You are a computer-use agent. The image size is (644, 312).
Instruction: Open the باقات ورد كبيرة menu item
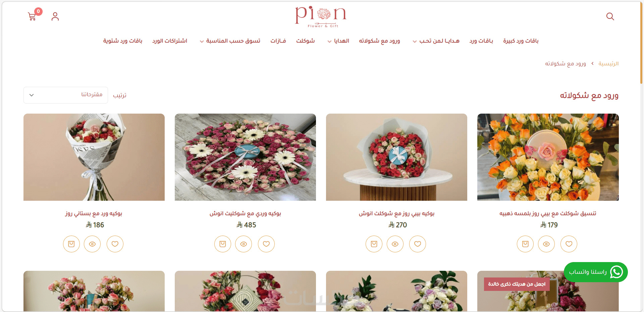click(521, 41)
